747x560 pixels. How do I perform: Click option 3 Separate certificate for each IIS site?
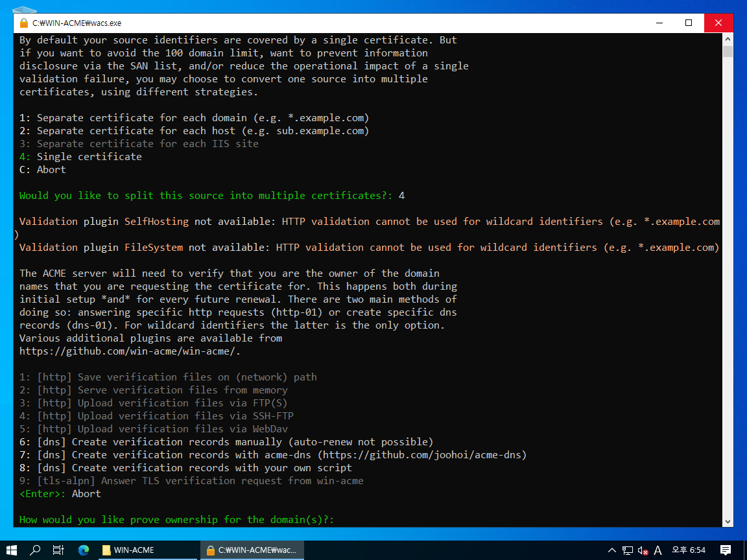tap(139, 143)
